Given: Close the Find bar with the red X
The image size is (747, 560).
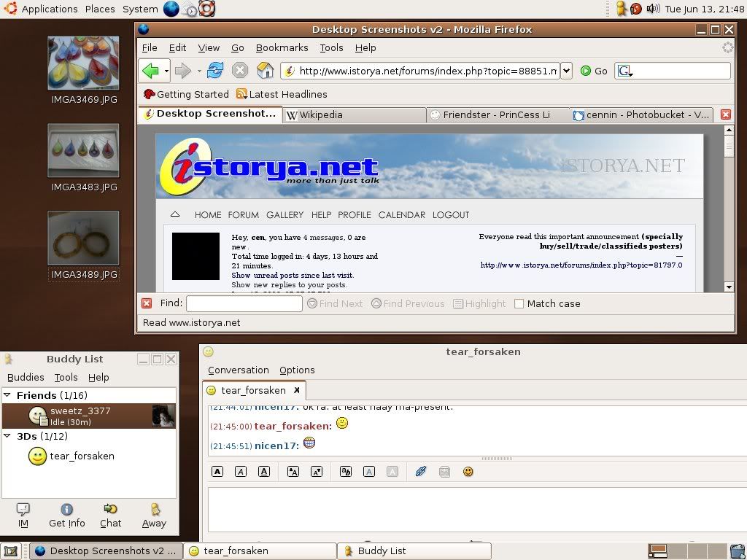Looking at the screenshot, I should [147, 303].
